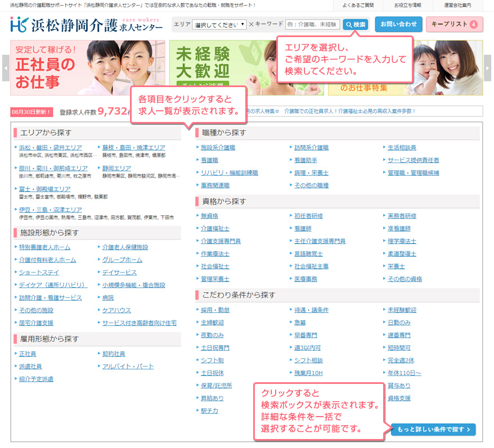The image size is (494, 448).
Task: Open 夜勤のみ condition link
Action: click(x=212, y=335)
